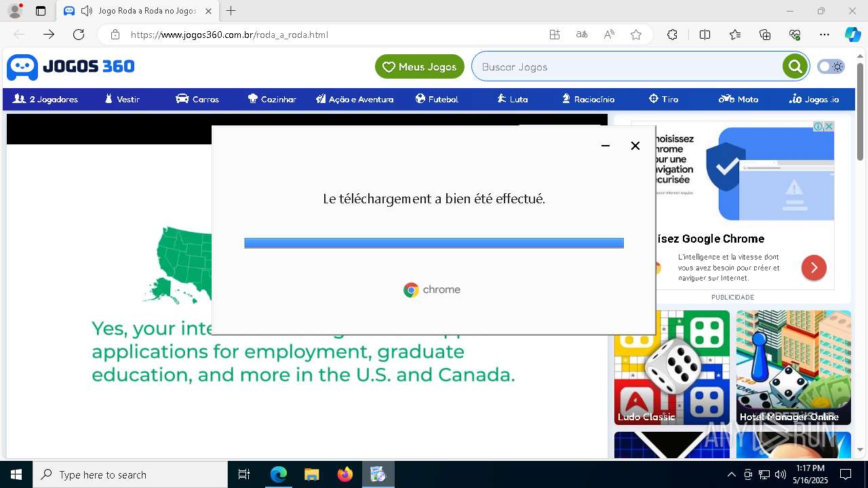Click the green applications advertisement text

tap(303, 352)
